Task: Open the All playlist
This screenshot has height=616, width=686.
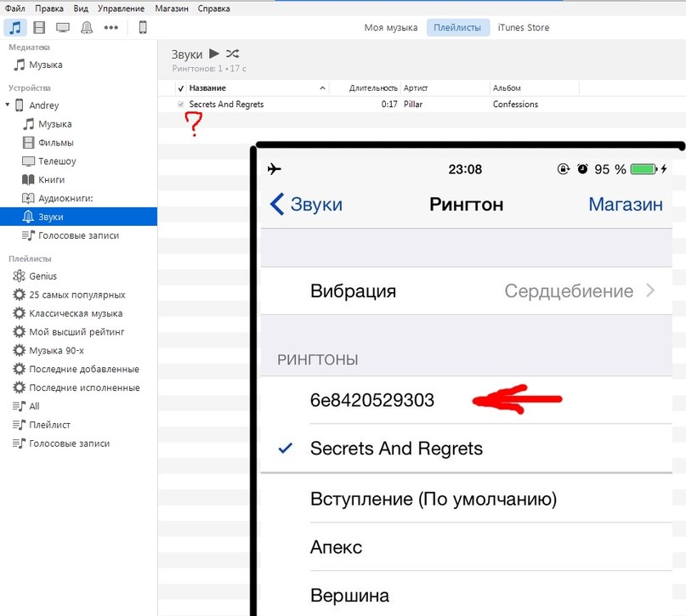Action: click(34, 406)
